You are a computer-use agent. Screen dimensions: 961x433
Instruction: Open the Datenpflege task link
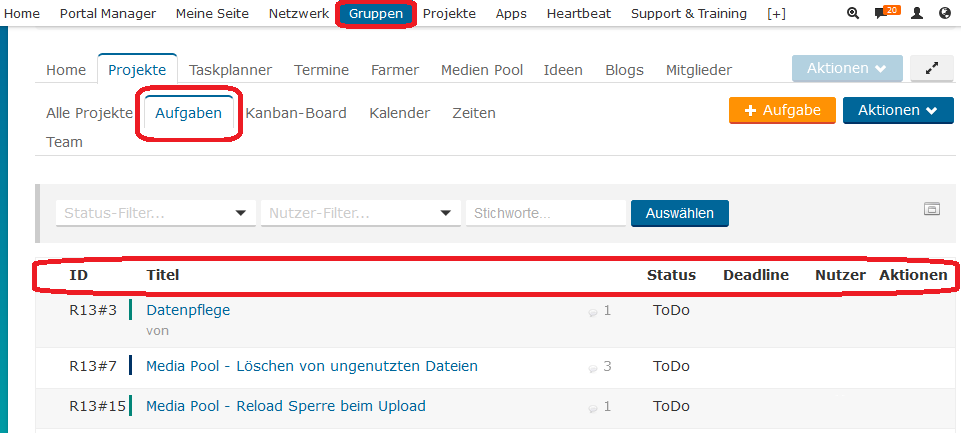pyautogui.click(x=188, y=310)
